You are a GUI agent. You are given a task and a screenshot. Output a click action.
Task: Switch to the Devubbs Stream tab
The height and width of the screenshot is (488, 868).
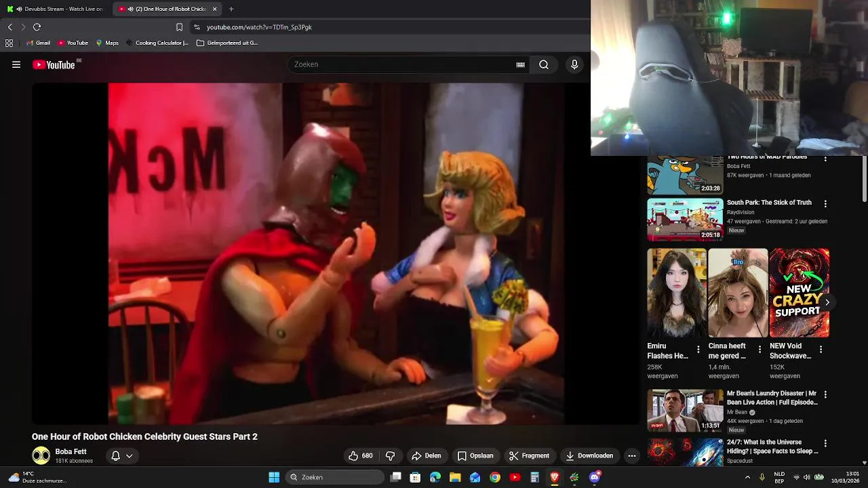point(56,9)
